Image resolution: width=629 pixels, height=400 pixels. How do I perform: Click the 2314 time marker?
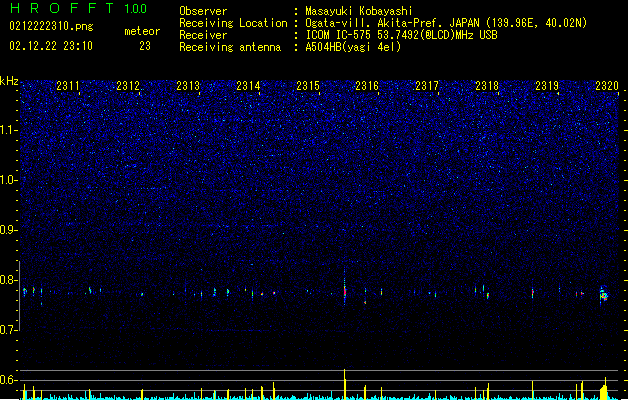(x=248, y=85)
